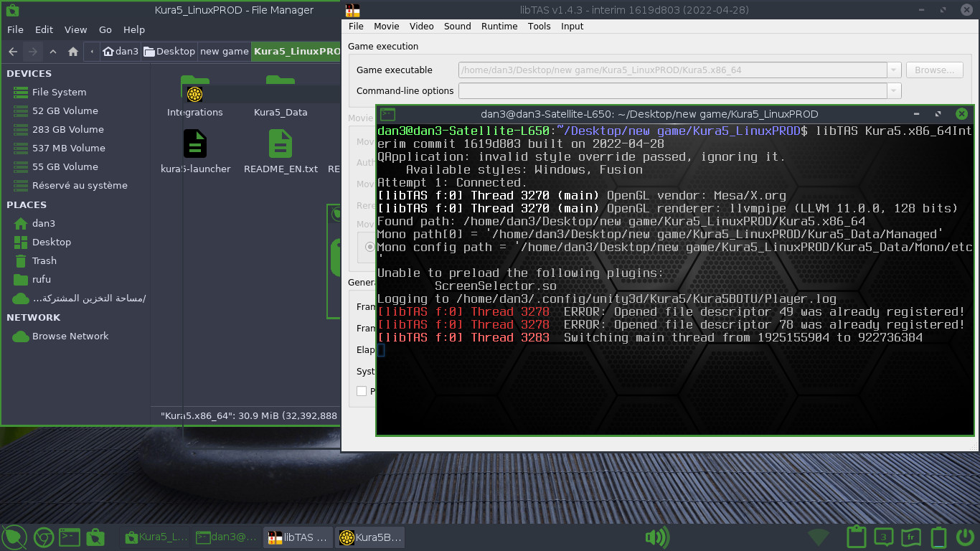
Task: Open libTAS Runtime menu
Action: click(499, 26)
